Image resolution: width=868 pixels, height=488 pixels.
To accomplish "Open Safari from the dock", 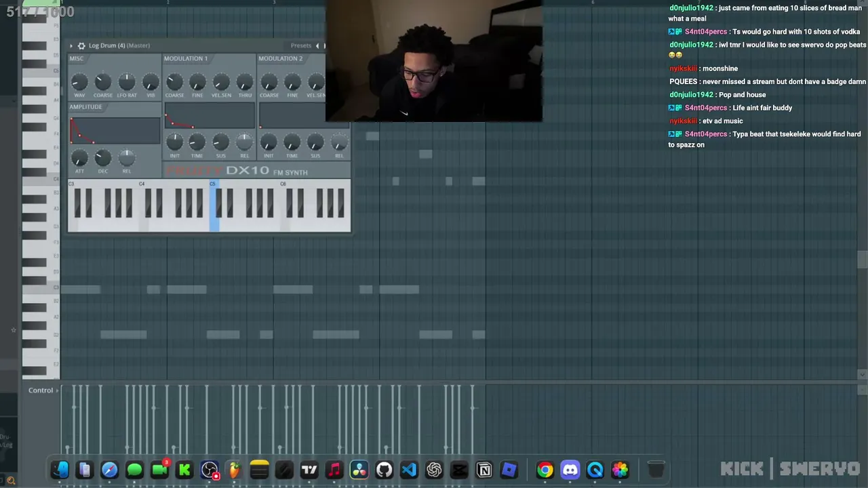I will pos(109,470).
